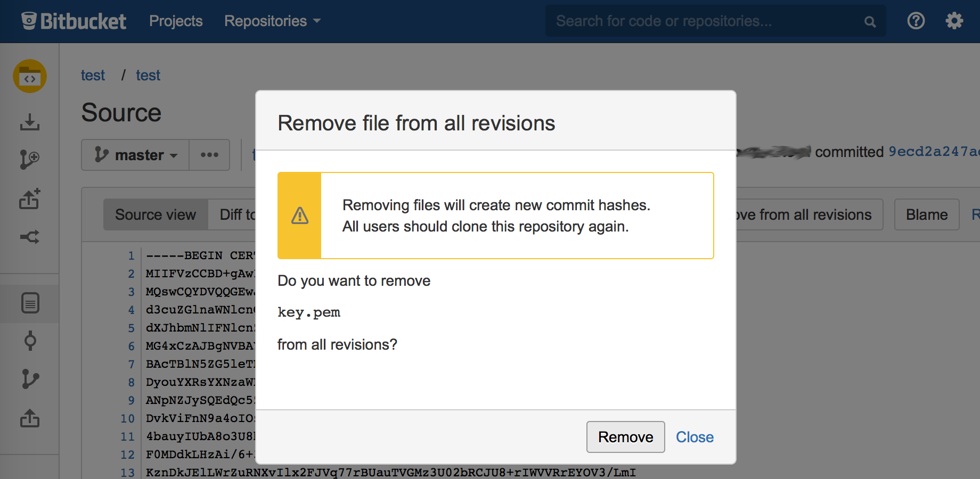
Task: Click the Bitbucket logo
Action: pyautogui.click(x=73, y=21)
